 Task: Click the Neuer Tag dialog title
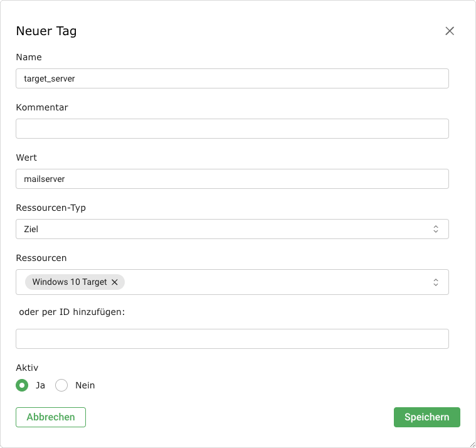coord(46,31)
